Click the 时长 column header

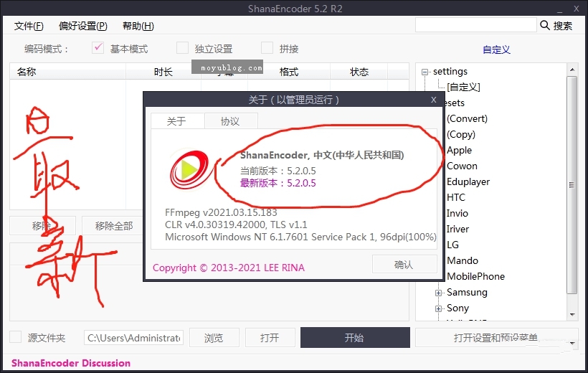(163, 71)
